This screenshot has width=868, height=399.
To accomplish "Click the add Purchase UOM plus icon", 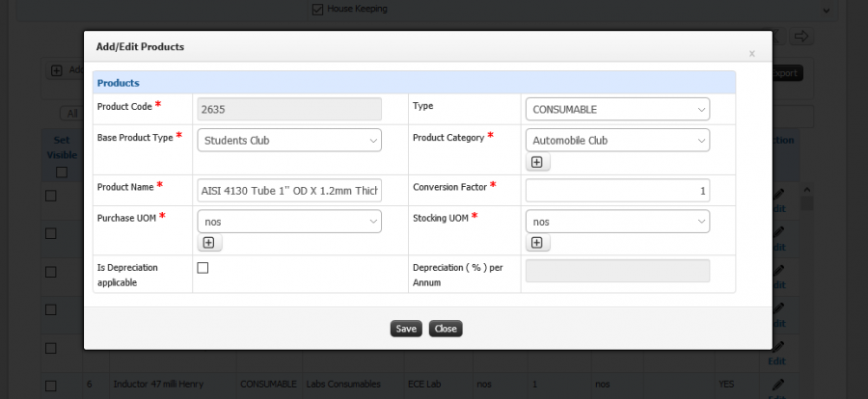I will [x=208, y=243].
